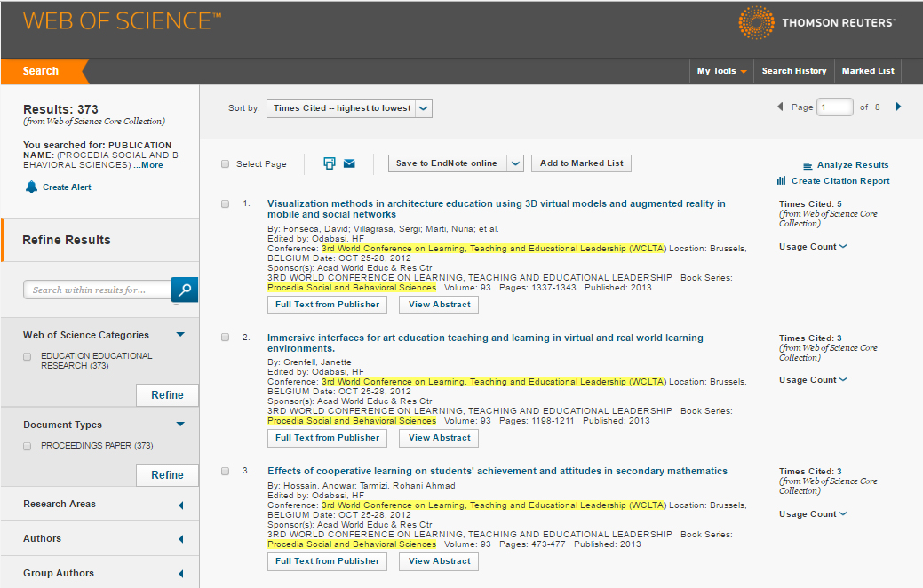Open Full Text from Publisher for result 3
This screenshot has width=923, height=588.
pos(327,561)
